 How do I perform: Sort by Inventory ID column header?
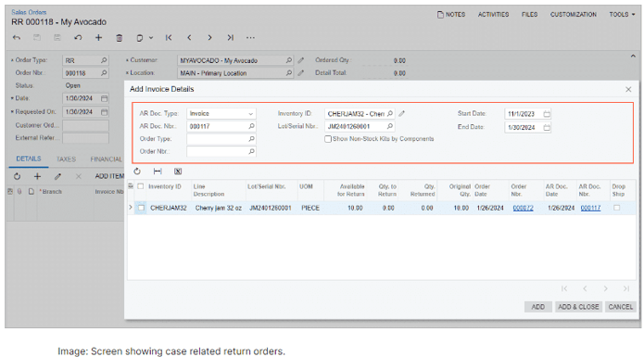click(165, 186)
